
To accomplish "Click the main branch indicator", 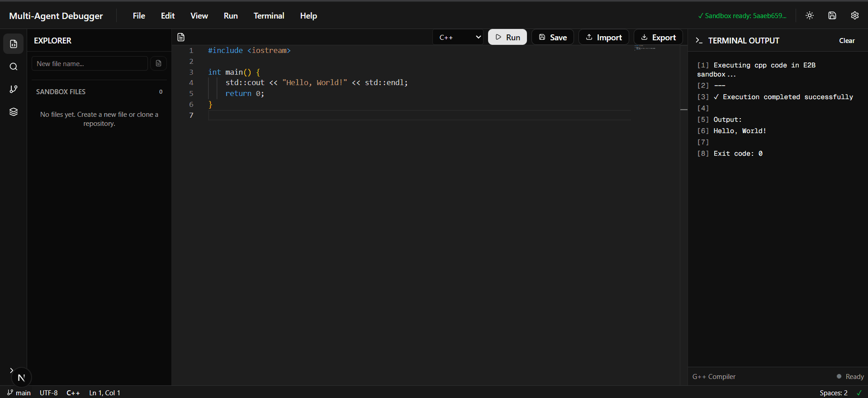I will pyautogui.click(x=19, y=393).
